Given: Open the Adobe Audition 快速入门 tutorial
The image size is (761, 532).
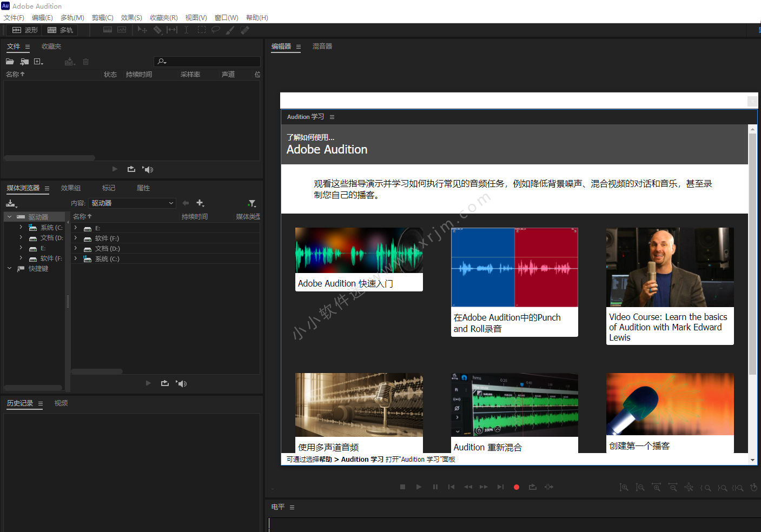Looking at the screenshot, I should [x=359, y=260].
